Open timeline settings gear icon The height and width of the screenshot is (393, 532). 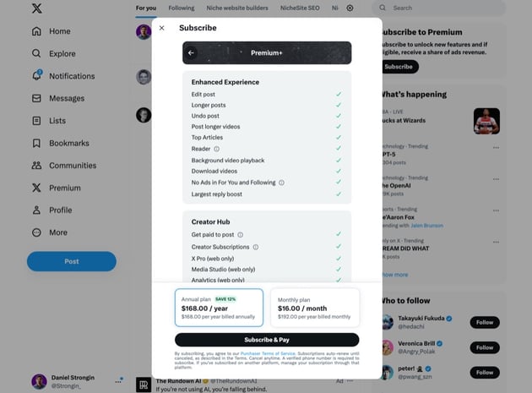coord(350,8)
